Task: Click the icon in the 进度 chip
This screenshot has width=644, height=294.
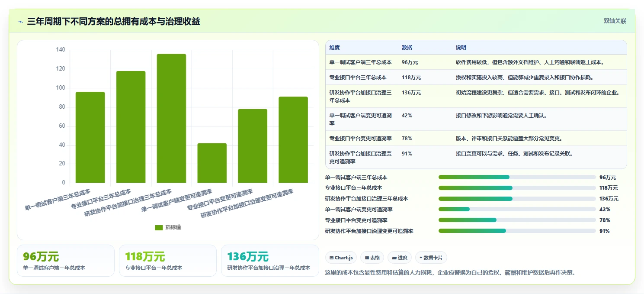Action: (x=394, y=258)
